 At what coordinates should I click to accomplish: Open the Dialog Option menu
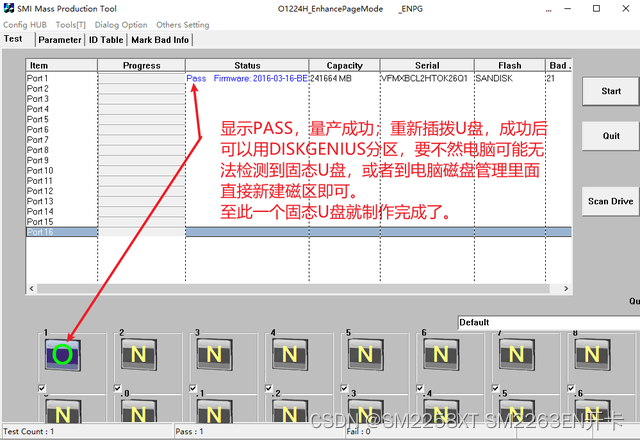point(121,25)
